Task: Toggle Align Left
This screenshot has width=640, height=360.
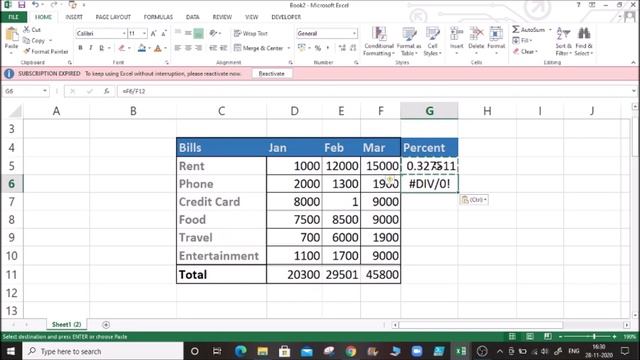Action: (178, 48)
